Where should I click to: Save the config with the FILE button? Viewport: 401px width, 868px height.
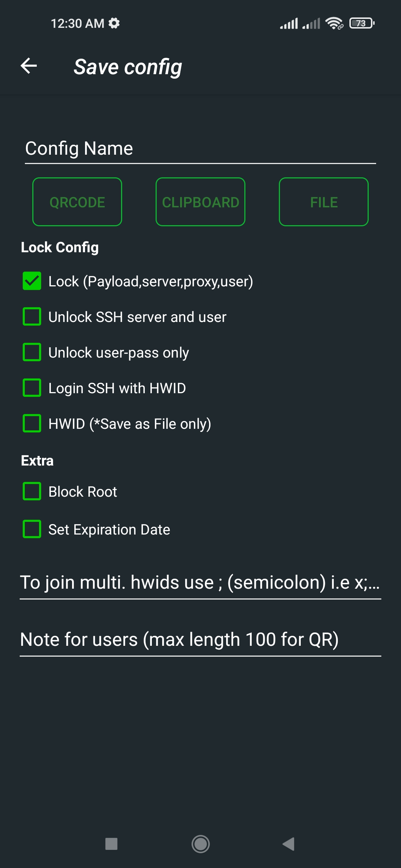[x=323, y=202]
